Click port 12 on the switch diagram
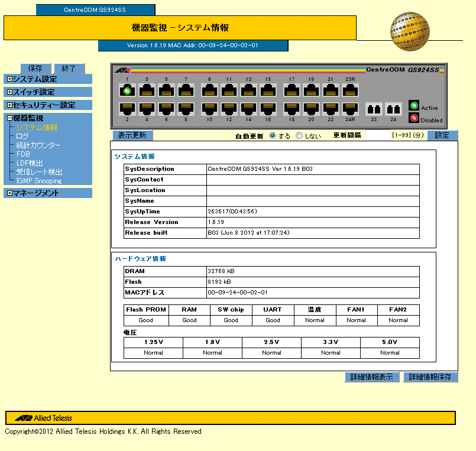 click(229, 109)
